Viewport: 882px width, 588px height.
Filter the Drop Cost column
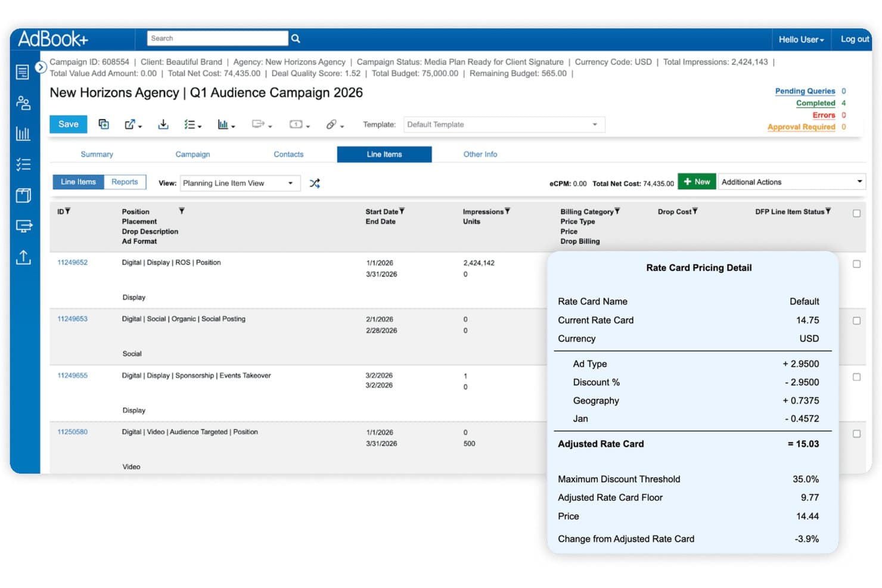pyautogui.click(x=695, y=211)
